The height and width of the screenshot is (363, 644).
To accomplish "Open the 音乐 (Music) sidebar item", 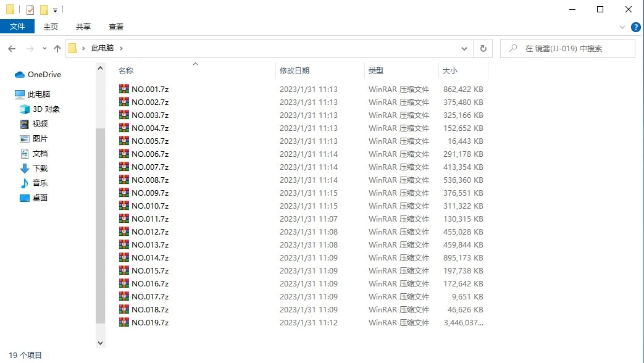I will point(39,183).
